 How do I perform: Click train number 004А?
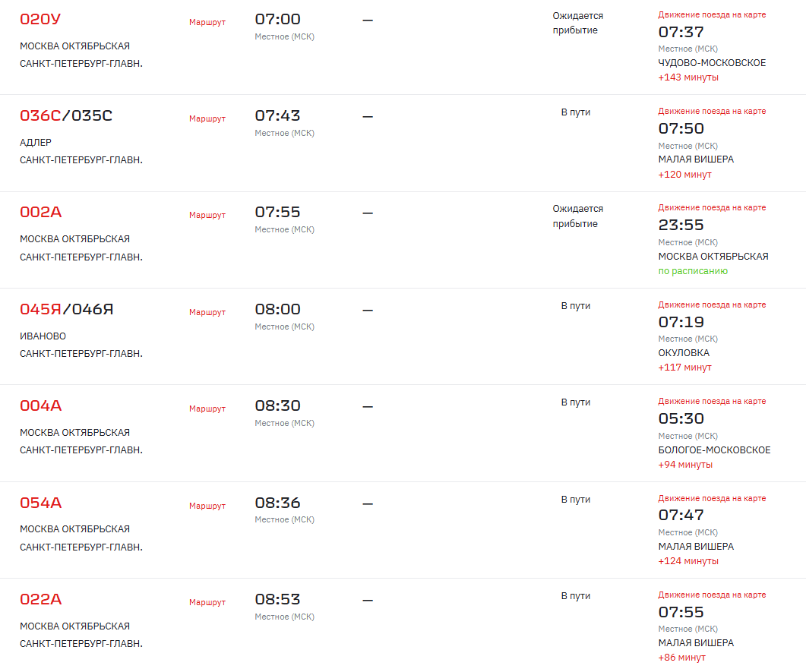click(x=40, y=406)
